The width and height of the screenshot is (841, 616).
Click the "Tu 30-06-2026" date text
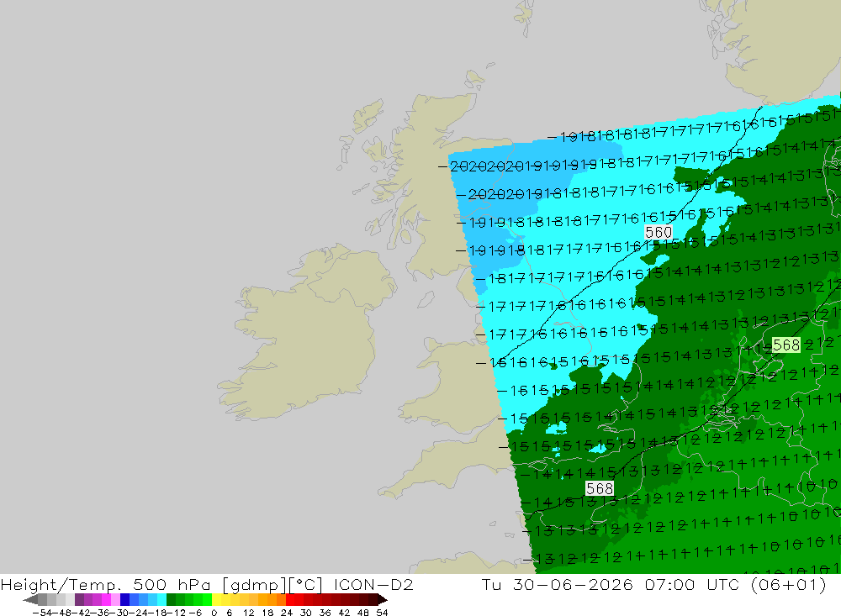tap(558, 584)
